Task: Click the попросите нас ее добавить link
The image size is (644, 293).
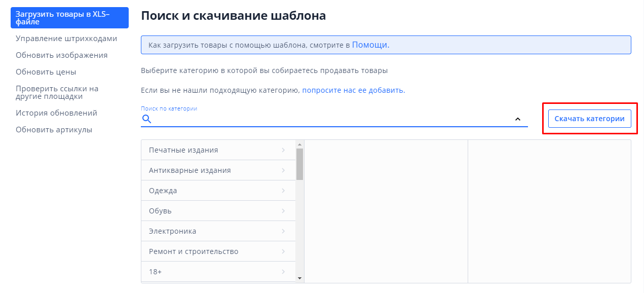Action: coord(354,90)
